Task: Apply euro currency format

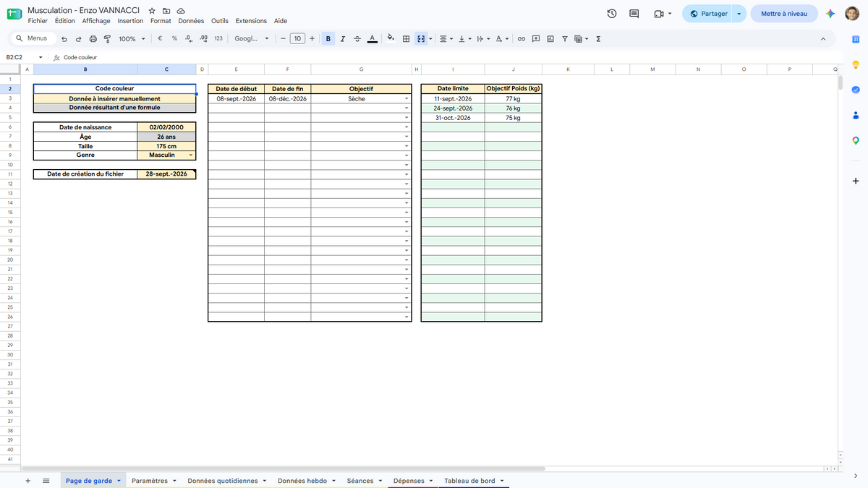Action: pyautogui.click(x=159, y=39)
